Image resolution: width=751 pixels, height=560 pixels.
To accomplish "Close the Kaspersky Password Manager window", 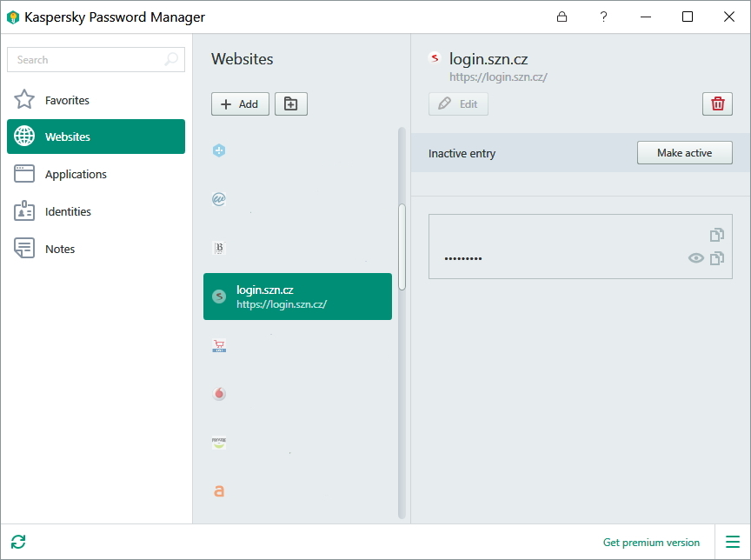I will tap(729, 17).
